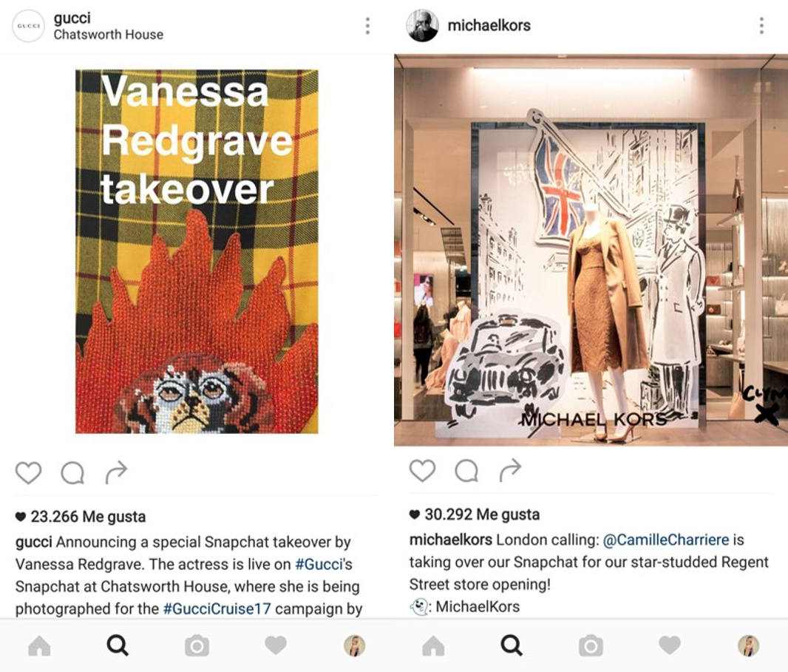Open comments on the Gucci post
This screenshot has width=788, height=672.
tap(72, 472)
